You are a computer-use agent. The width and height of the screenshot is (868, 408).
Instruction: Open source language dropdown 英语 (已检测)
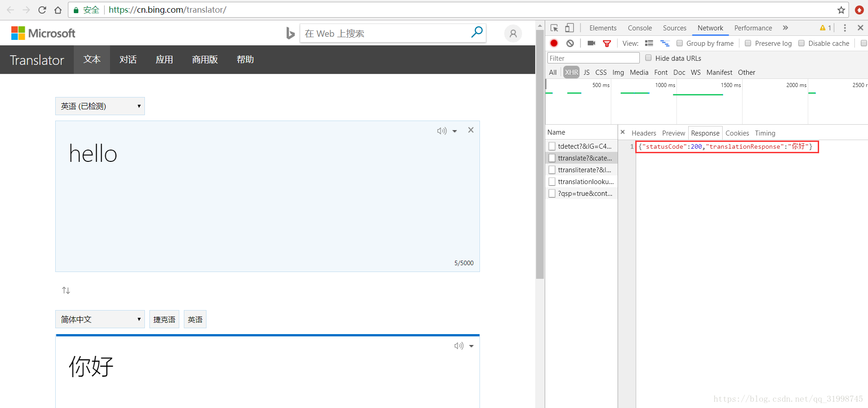(100, 106)
